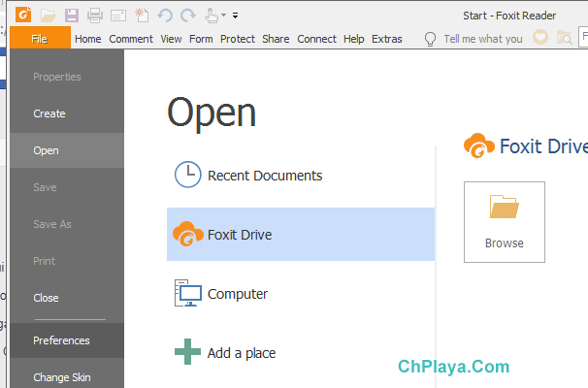This screenshot has width=588, height=388.
Task: Print using the printer toolbar icon
Action: tap(95, 16)
